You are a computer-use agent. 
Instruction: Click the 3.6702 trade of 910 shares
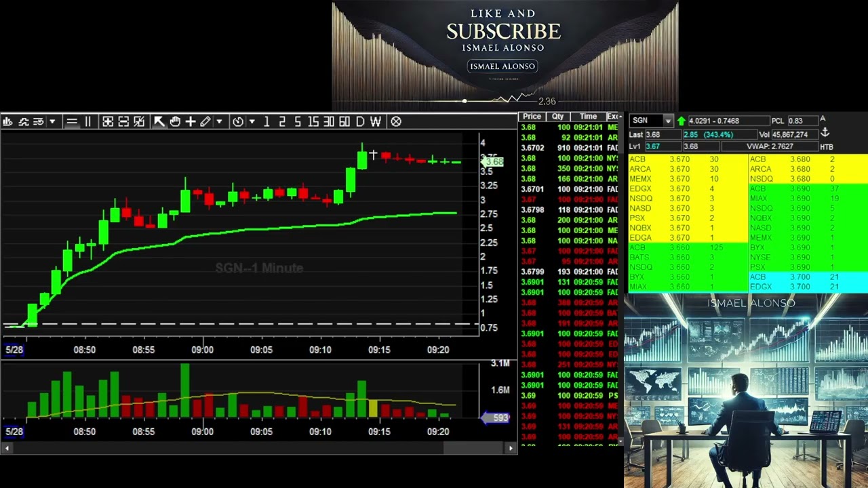click(570, 148)
